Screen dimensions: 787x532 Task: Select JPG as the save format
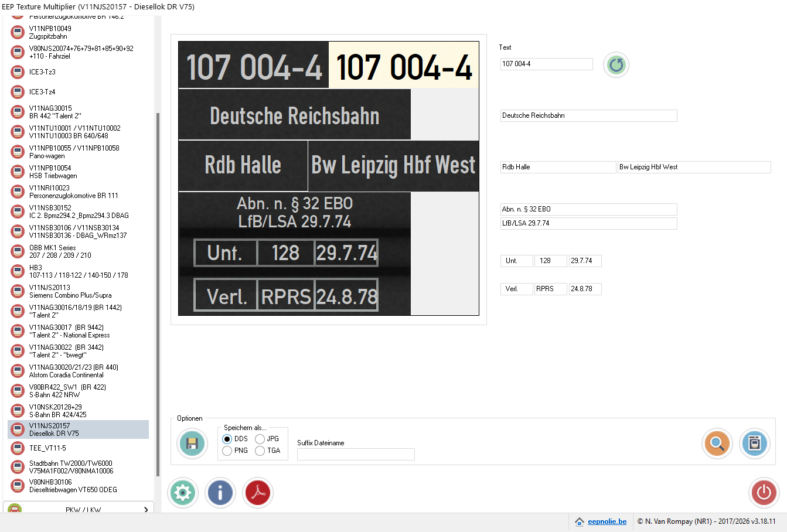point(260,439)
